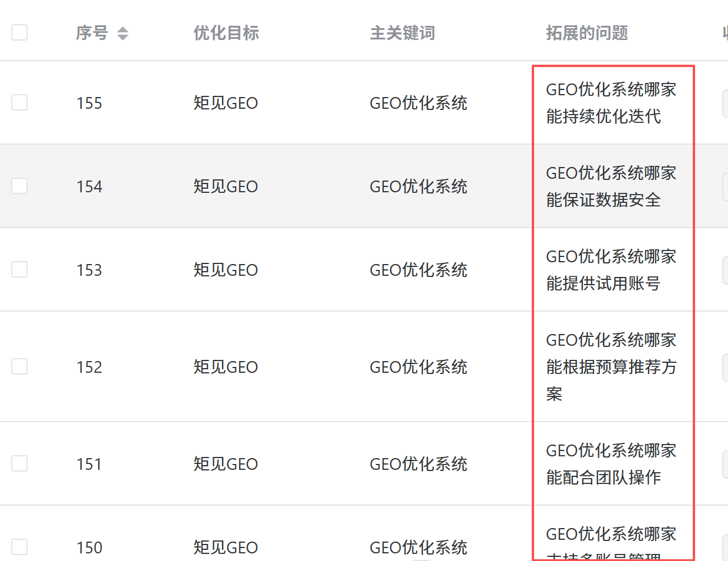Select checkbox for row 154
The height and width of the screenshot is (561, 728).
coord(19,186)
